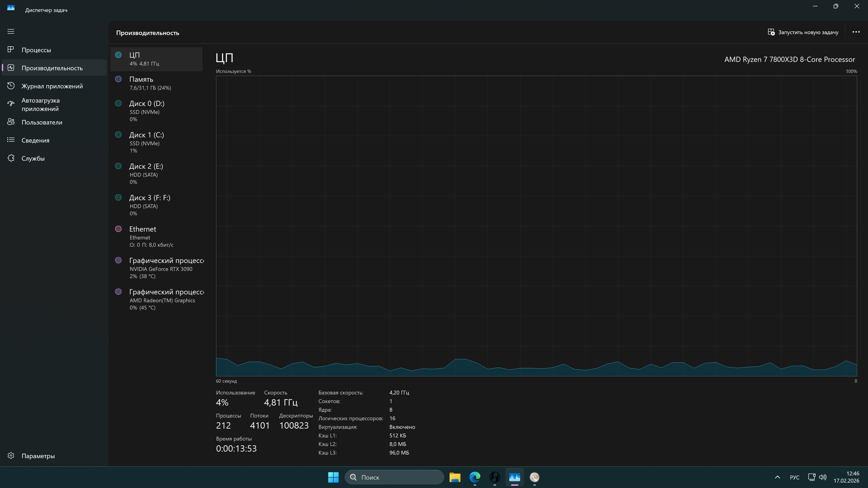Toggle the hamburger navigation menu
The height and width of the screenshot is (488, 868).
11,31
